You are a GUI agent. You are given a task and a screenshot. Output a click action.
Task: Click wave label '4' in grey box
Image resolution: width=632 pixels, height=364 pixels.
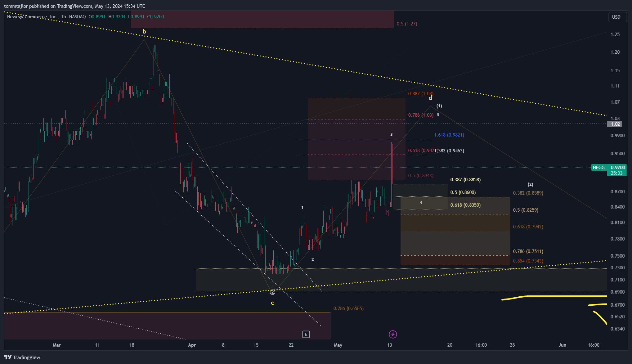pos(421,203)
